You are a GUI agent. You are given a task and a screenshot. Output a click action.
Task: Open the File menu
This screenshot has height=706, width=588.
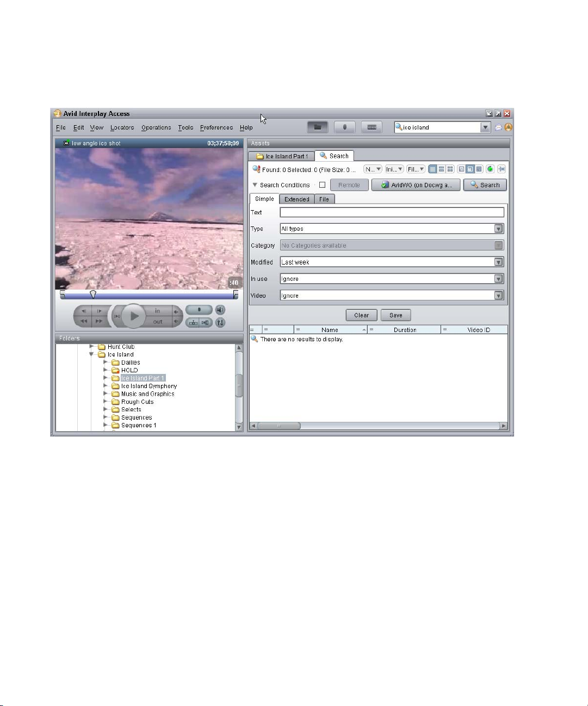[61, 127]
